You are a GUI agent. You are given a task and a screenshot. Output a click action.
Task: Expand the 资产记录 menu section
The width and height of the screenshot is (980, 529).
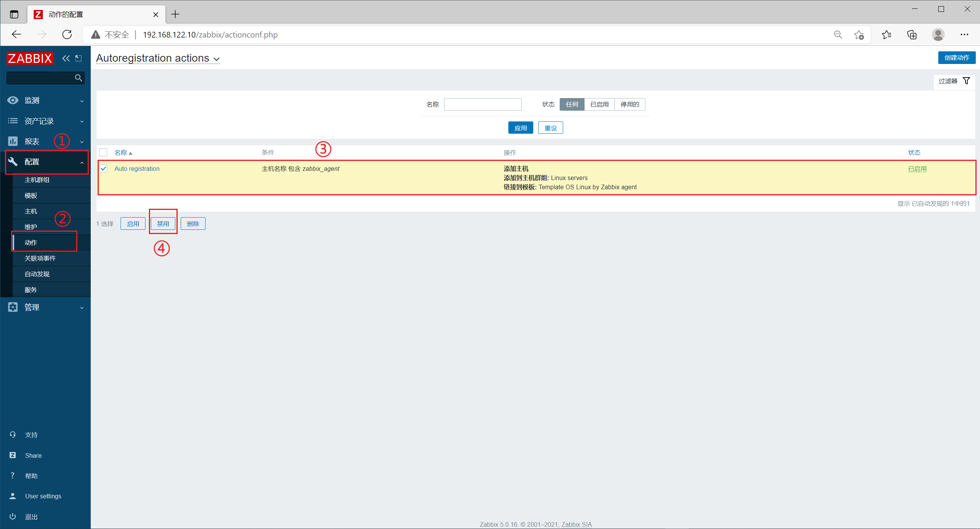tap(46, 121)
